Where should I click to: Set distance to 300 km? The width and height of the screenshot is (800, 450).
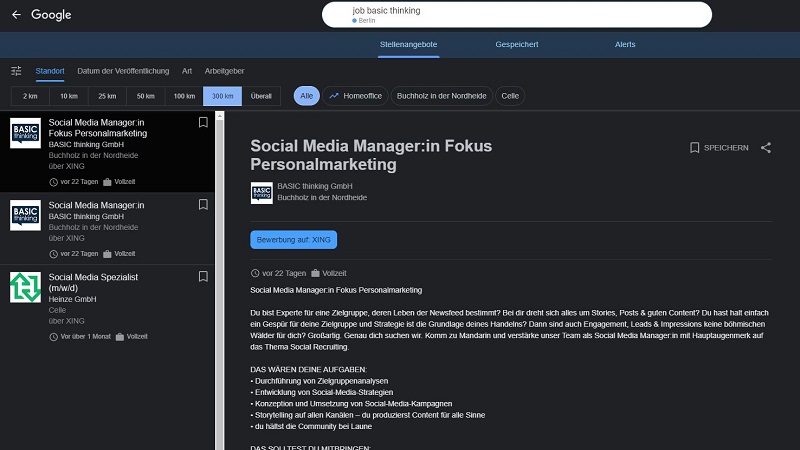point(222,96)
